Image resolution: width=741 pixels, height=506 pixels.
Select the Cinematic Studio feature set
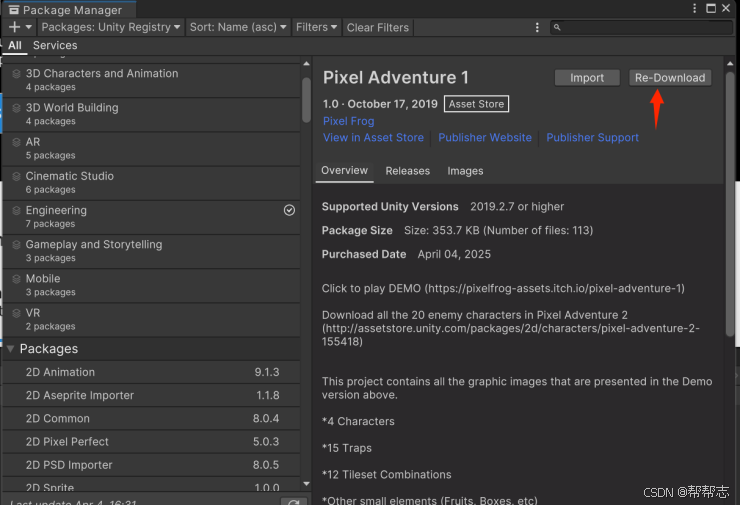pyautogui.click(x=151, y=183)
